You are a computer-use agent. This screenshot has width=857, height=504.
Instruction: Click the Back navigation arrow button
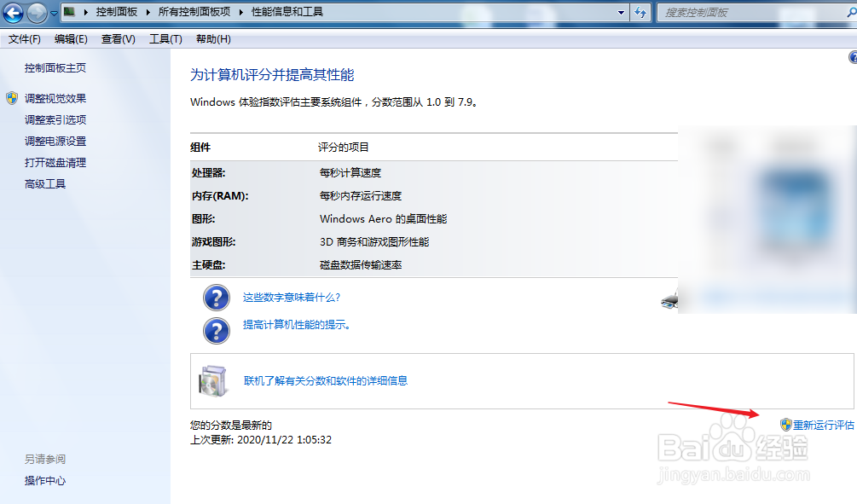pyautogui.click(x=13, y=12)
